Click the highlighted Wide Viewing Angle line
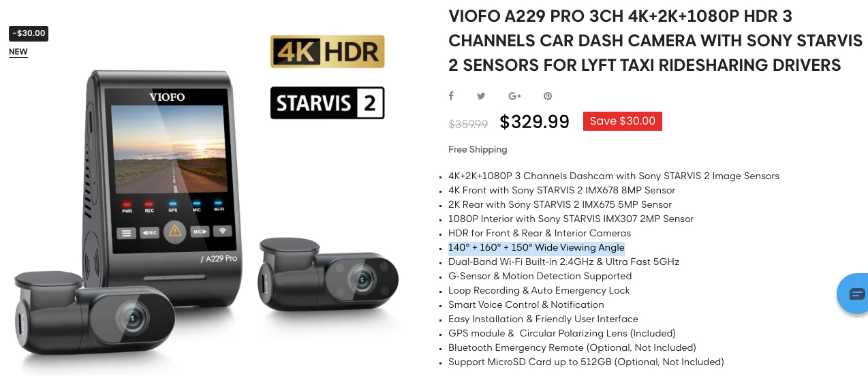 point(536,248)
